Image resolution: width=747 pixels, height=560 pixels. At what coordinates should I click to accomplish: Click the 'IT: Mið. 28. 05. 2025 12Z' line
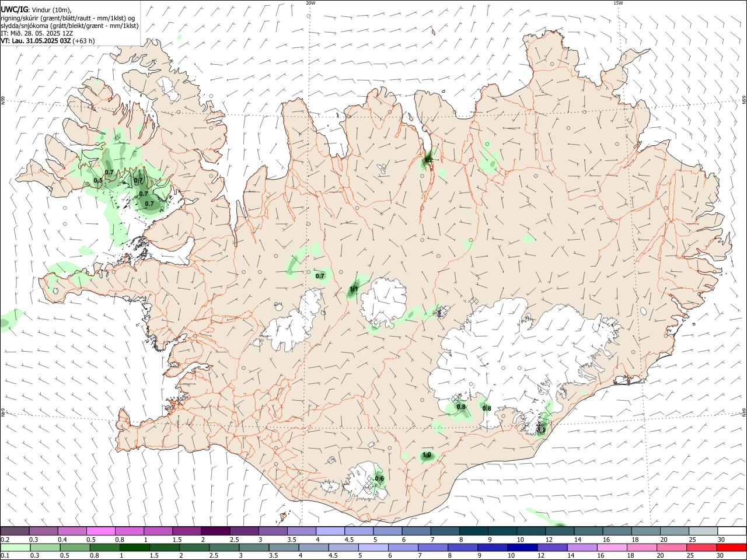(x=37, y=33)
